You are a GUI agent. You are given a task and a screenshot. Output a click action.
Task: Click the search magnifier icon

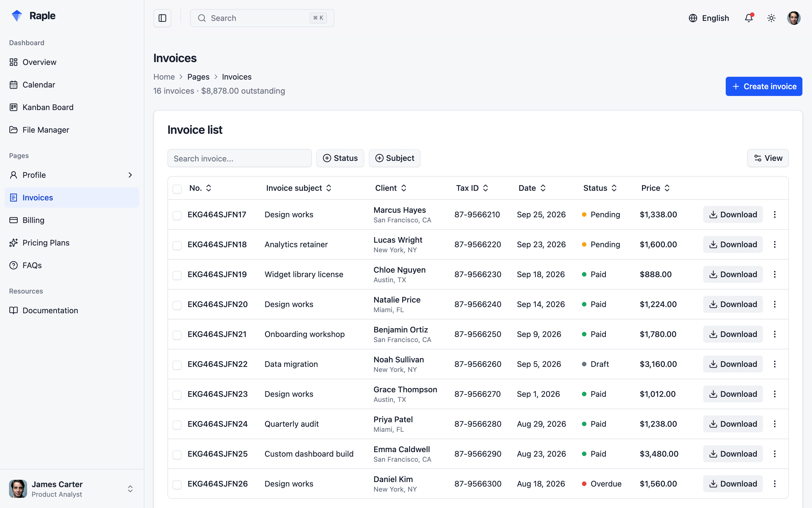[202, 18]
